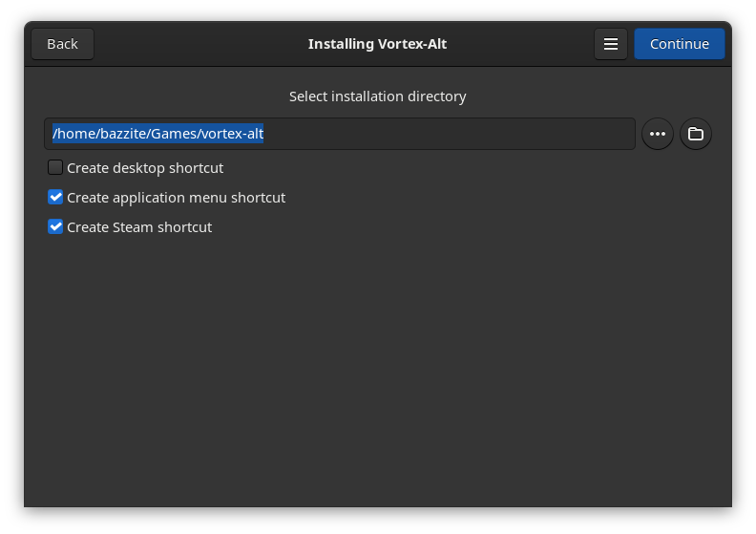Click the 'Installing Vortex-Alt' window title

[x=377, y=44]
